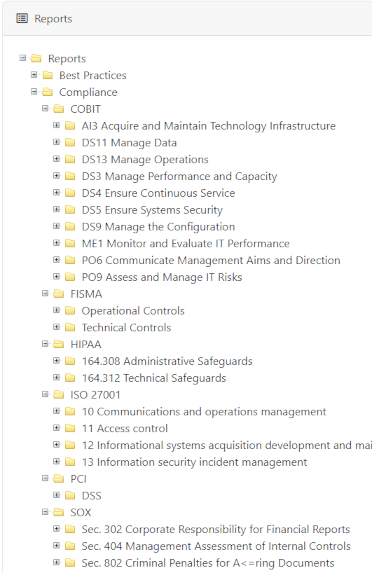Expand DS9 Manage the Configuration

click(56, 226)
